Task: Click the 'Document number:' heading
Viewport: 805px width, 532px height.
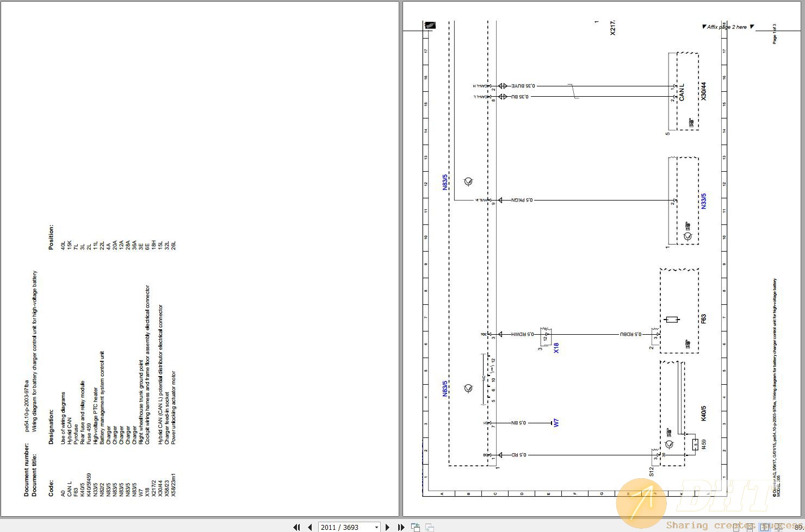Action: point(27,470)
